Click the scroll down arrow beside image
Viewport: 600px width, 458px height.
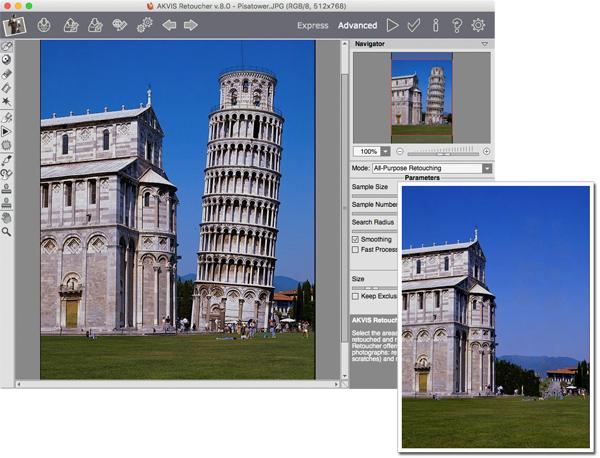click(x=344, y=377)
